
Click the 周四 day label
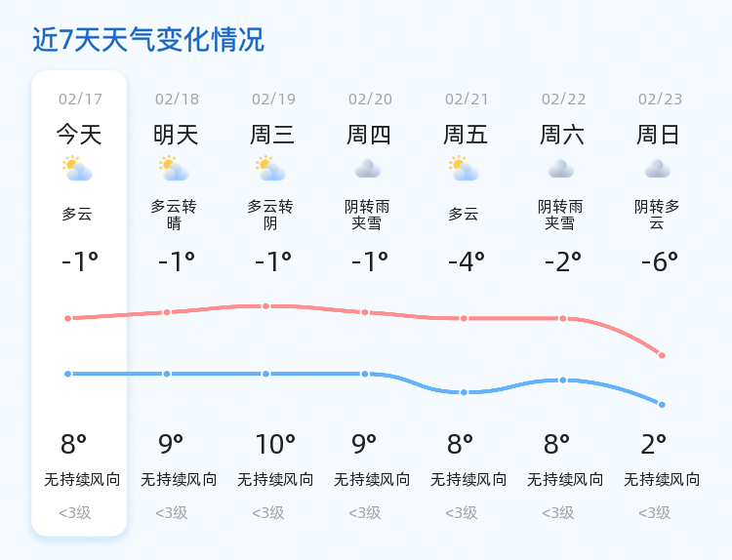coord(369,135)
